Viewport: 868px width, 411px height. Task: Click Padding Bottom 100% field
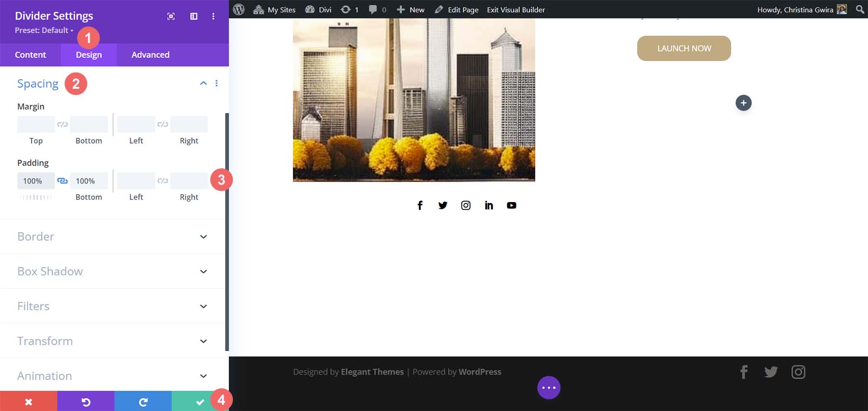89,181
